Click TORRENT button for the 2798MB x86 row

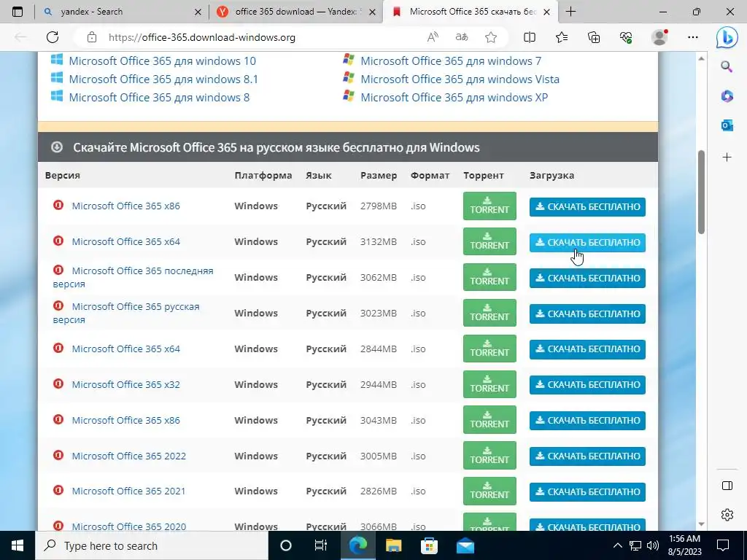[x=489, y=206]
